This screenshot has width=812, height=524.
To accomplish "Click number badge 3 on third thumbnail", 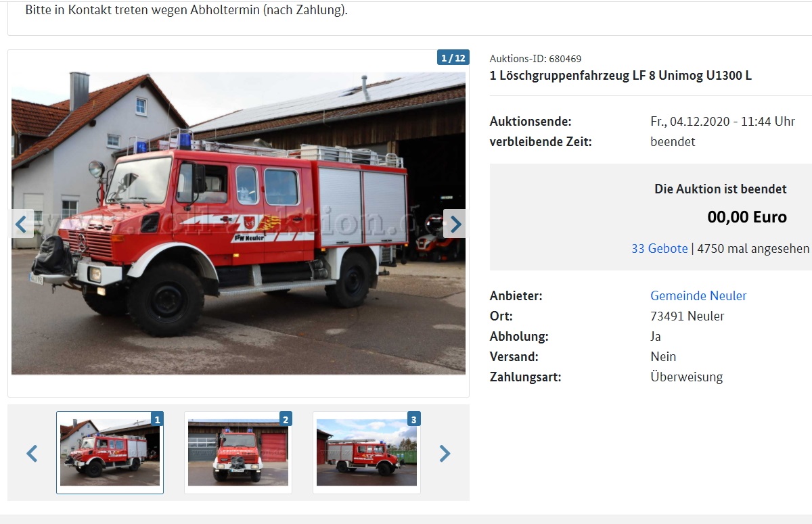I will [414, 419].
